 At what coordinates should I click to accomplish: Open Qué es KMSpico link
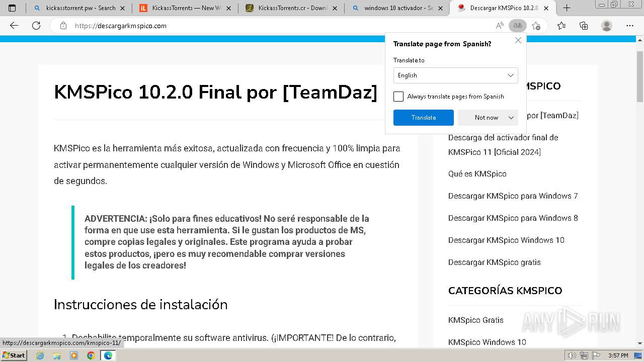click(477, 174)
